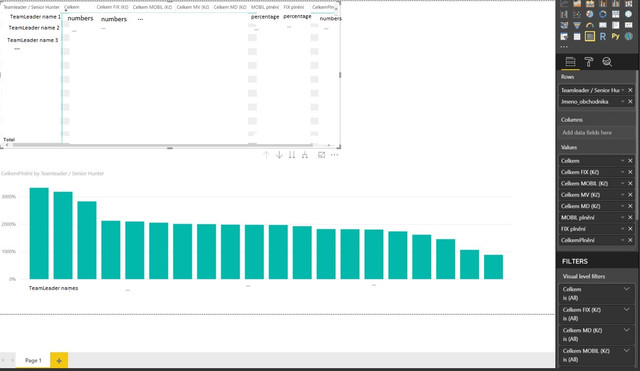Open more visualizations ellipsis
Image resolution: width=640 pixels, height=371 pixels.
(x=564, y=47)
